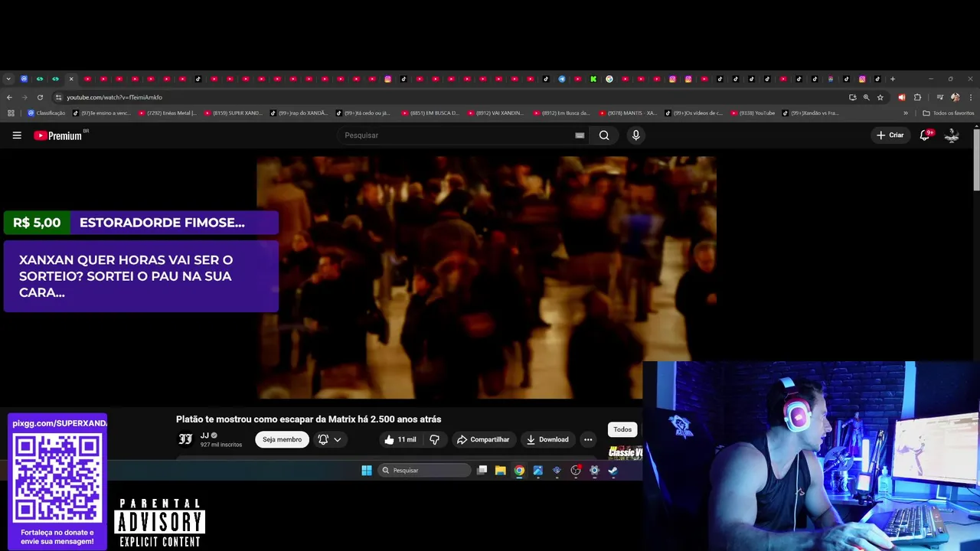Open the JJ channel avatar
Viewport: 980px width, 551px height.
point(185,439)
